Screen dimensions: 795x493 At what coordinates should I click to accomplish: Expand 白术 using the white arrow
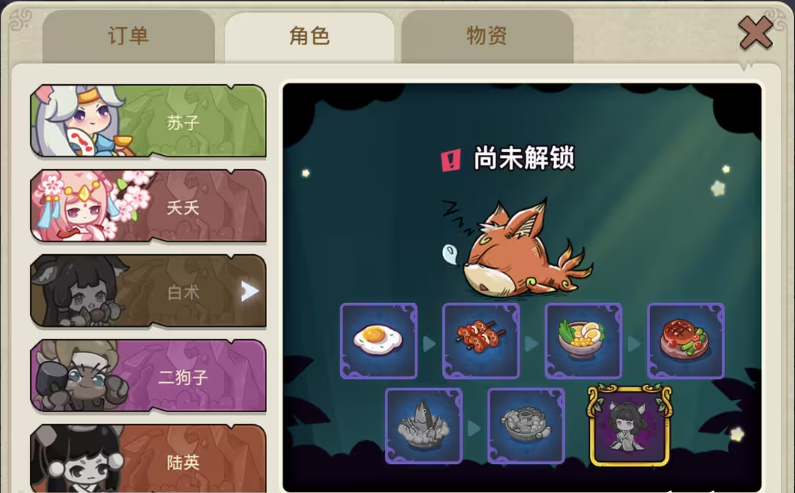point(249,291)
